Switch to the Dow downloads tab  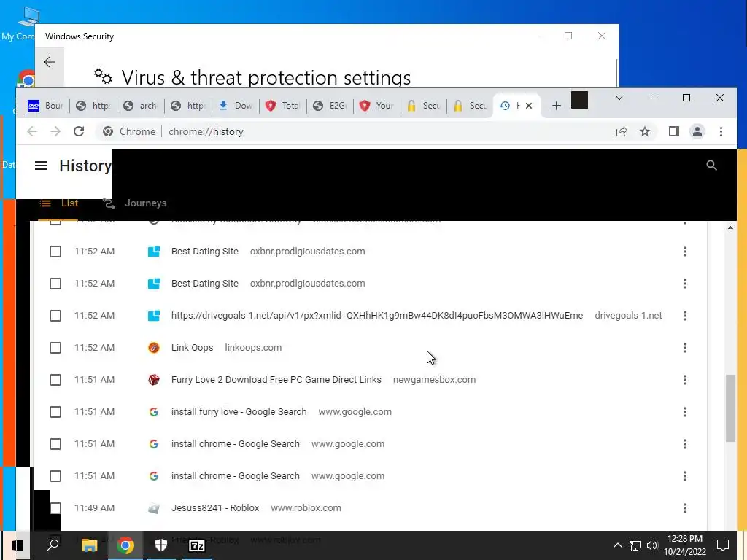(236, 106)
